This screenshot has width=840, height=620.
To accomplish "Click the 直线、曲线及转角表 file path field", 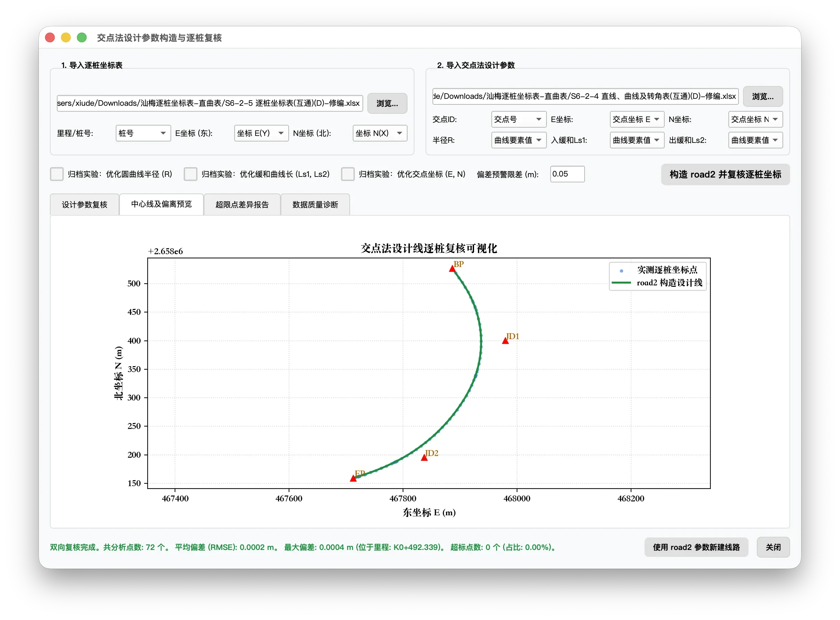I will (x=585, y=96).
